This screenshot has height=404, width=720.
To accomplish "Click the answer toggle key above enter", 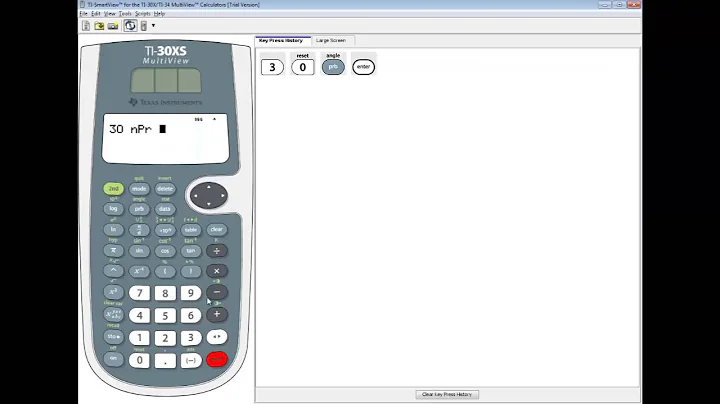I will [217, 337].
